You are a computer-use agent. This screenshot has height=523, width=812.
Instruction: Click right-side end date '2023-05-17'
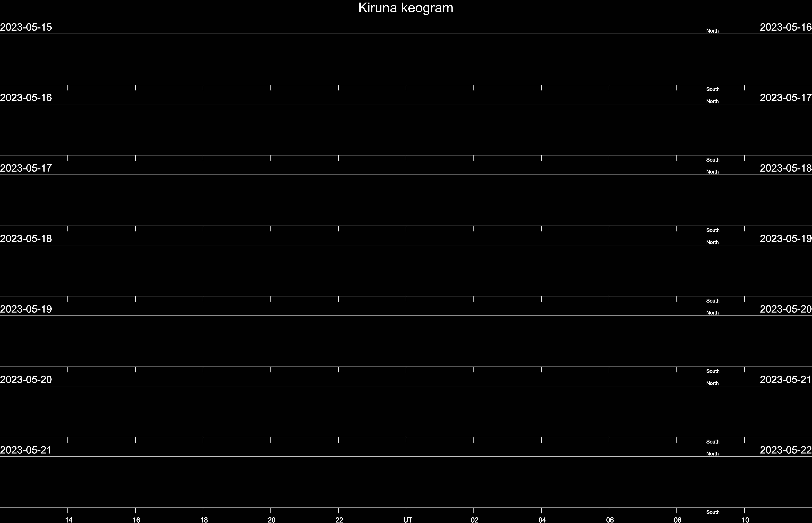pos(786,98)
